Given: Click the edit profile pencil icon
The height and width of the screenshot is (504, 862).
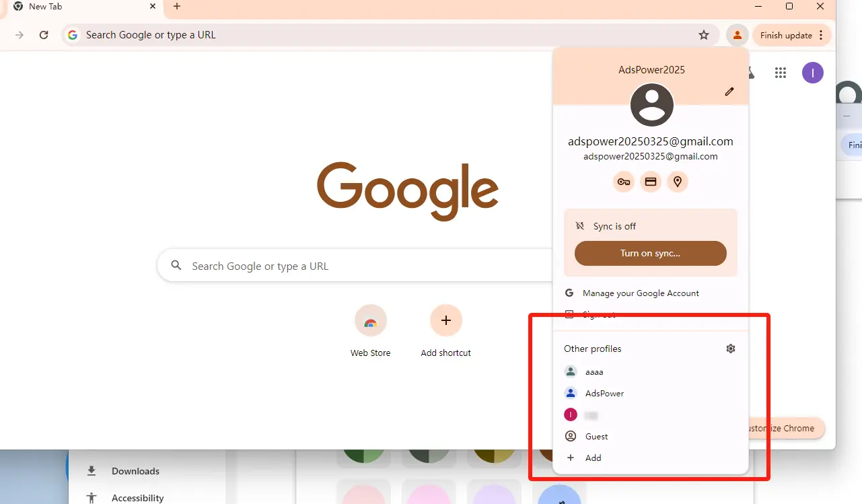Looking at the screenshot, I should point(729,92).
